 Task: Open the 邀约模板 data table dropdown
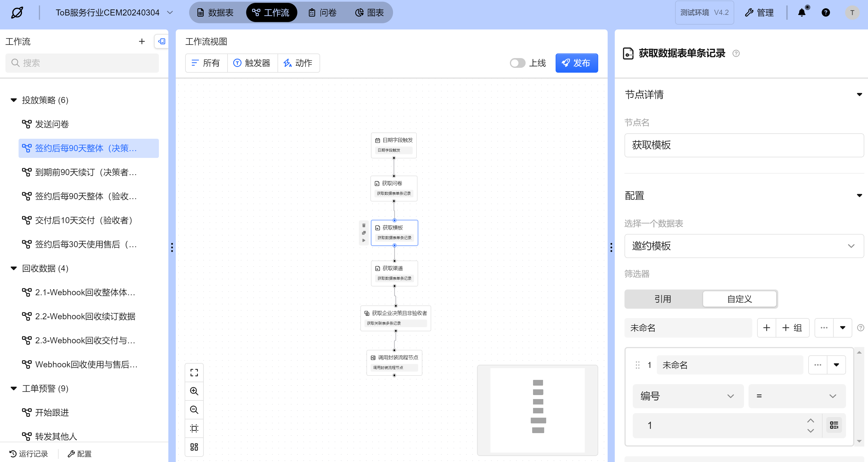[x=744, y=246]
